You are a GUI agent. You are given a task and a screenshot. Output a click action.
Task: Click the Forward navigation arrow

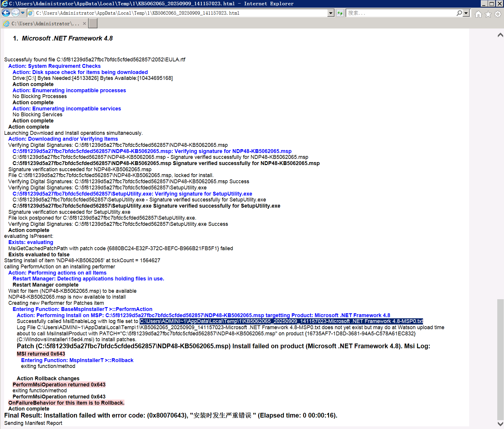(x=15, y=13)
